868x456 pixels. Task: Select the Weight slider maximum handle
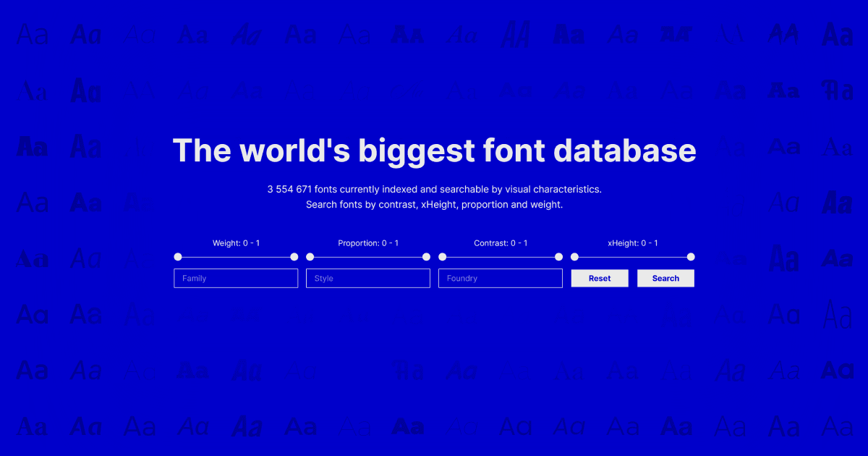click(x=294, y=257)
